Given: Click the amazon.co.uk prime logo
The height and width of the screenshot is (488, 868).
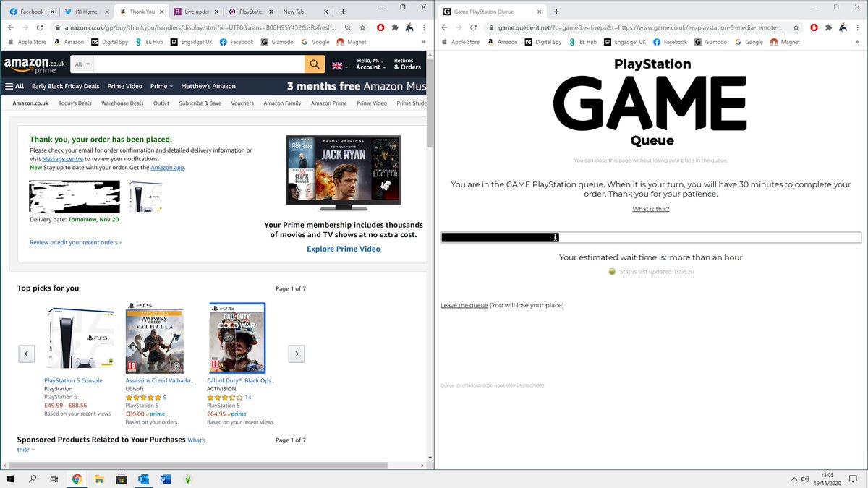Looking at the screenshot, I should click(x=34, y=66).
